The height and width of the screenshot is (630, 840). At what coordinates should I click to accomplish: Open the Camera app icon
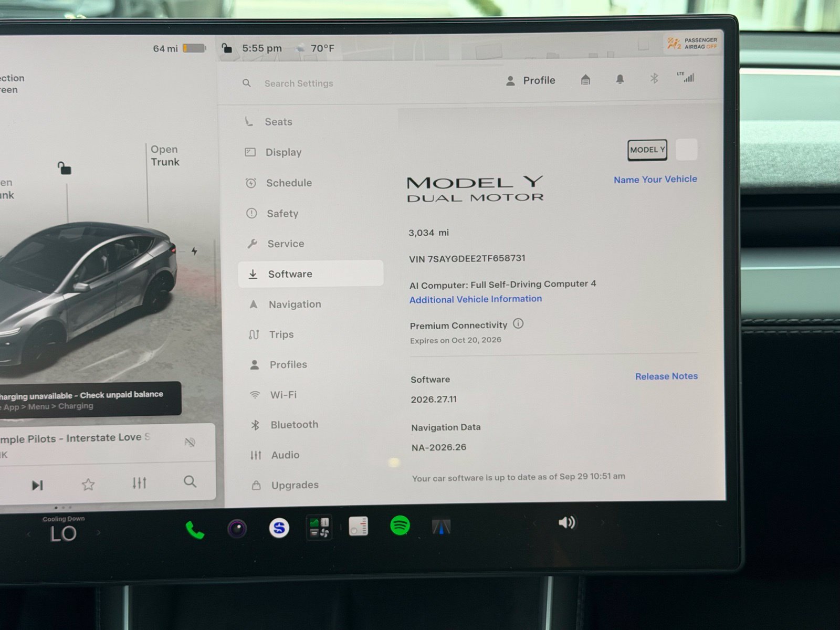pos(237,528)
